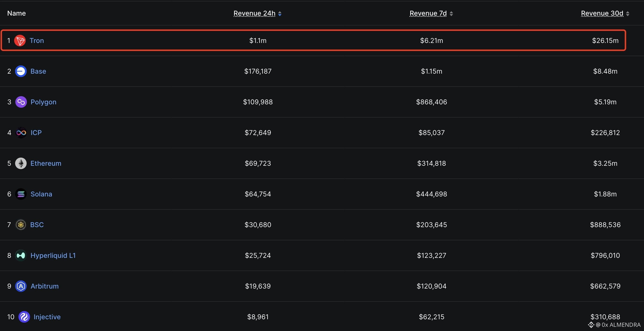Image resolution: width=644 pixels, height=331 pixels.
Task: Open the Hyperliquid L1 chain link
Action: (x=53, y=255)
